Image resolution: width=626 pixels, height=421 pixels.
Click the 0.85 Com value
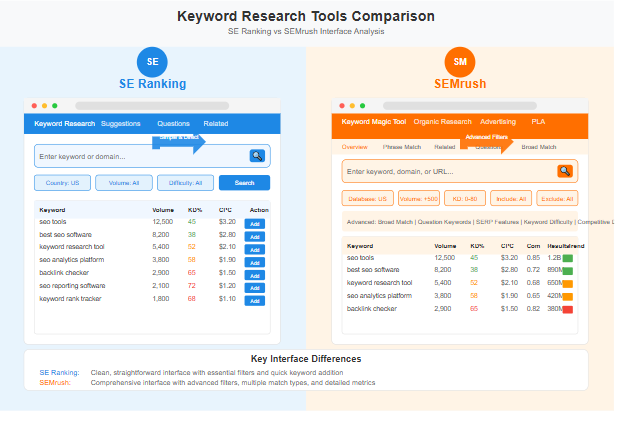coord(533,258)
